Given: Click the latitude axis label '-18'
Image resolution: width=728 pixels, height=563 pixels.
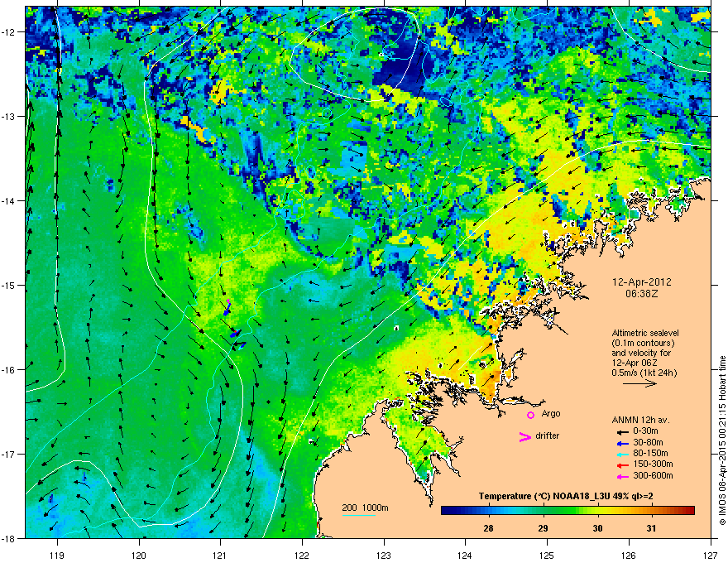Looking at the screenshot, I should click(x=8, y=538).
